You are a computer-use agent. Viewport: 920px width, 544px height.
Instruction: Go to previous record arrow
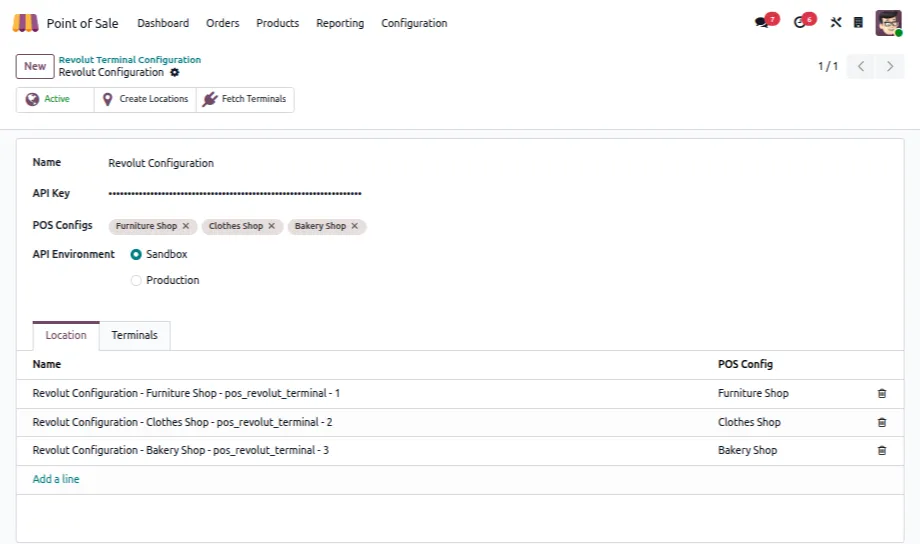(x=861, y=66)
